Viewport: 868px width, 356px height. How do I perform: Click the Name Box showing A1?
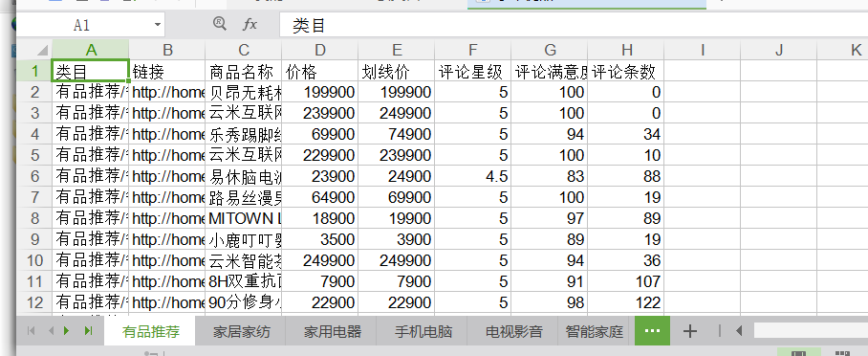82,25
